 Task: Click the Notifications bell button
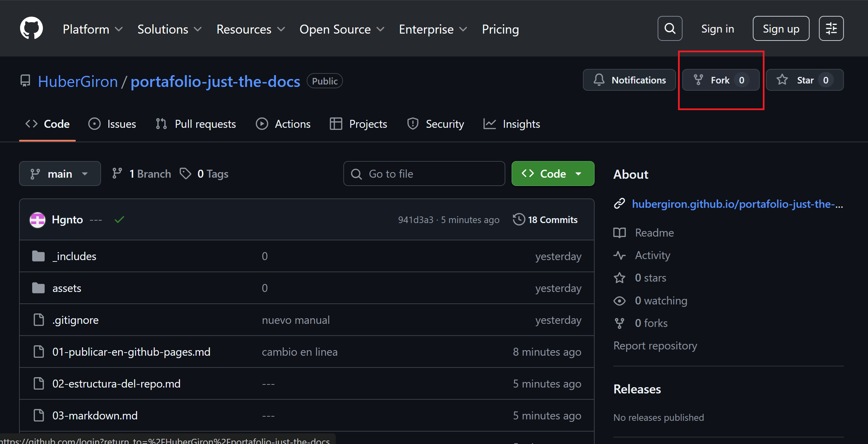(x=629, y=80)
